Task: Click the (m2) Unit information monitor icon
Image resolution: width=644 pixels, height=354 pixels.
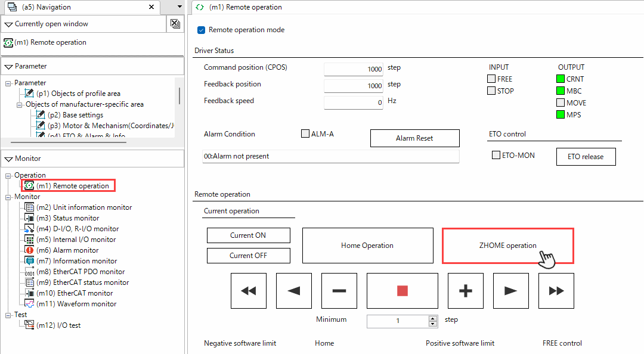Action: [30, 207]
